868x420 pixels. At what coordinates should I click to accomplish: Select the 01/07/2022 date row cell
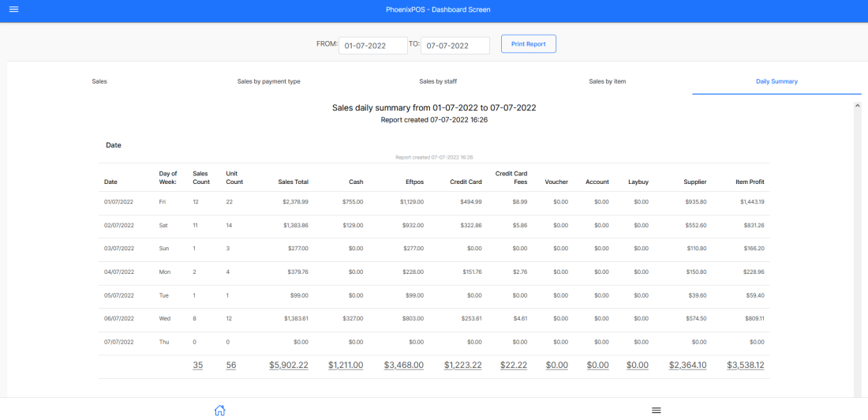(x=119, y=202)
